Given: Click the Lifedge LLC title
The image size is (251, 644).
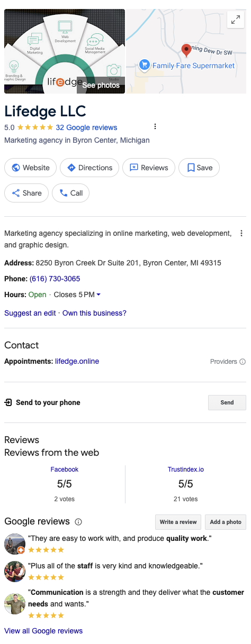Looking at the screenshot, I should (x=45, y=111).
